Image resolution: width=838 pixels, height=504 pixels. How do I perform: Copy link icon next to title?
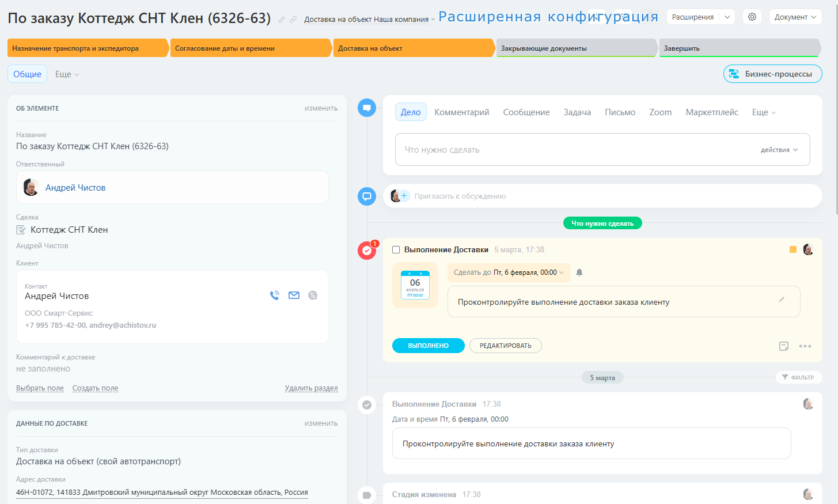[x=293, y=20]
